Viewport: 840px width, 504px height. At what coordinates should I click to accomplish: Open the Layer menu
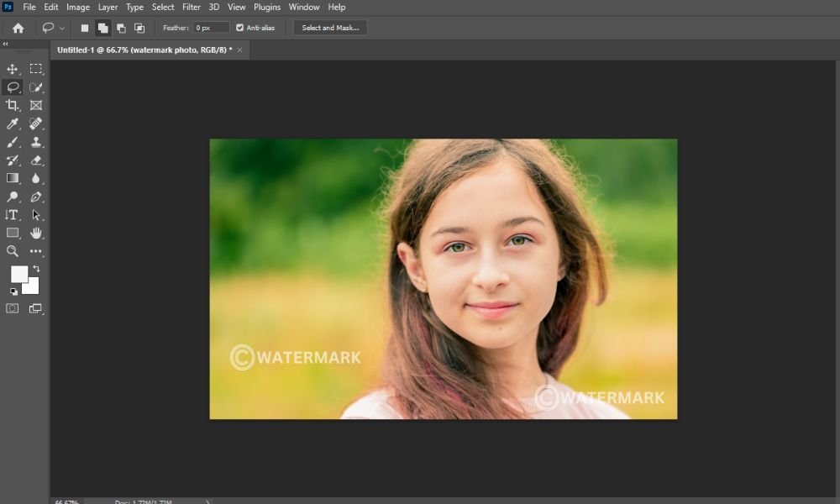[108, 7]
